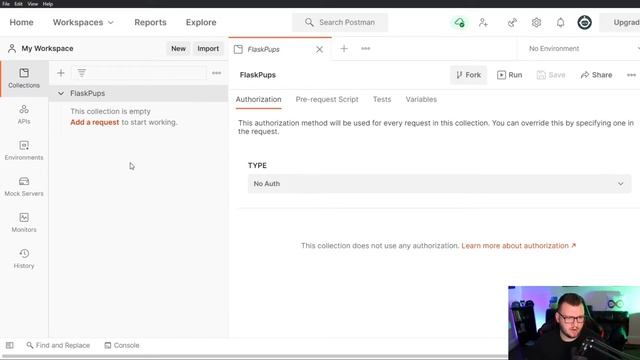Collapse the FlaskPups collection tree
Screen dimensions: 640x360
(61, 93)
